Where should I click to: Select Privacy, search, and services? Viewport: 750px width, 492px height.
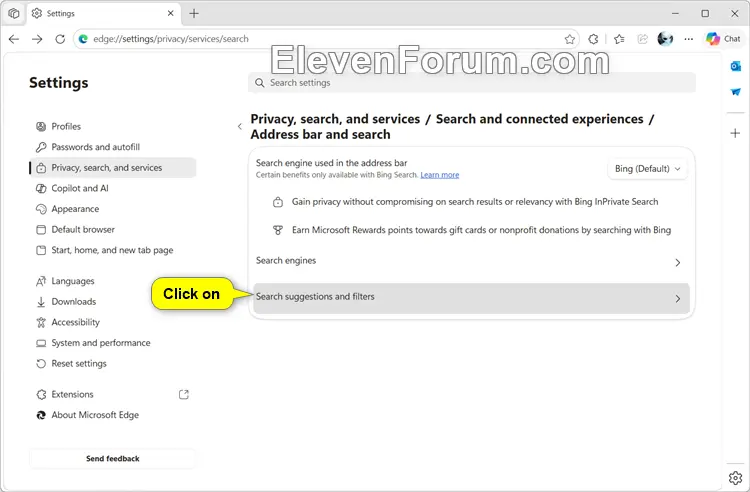click(112, 168)
